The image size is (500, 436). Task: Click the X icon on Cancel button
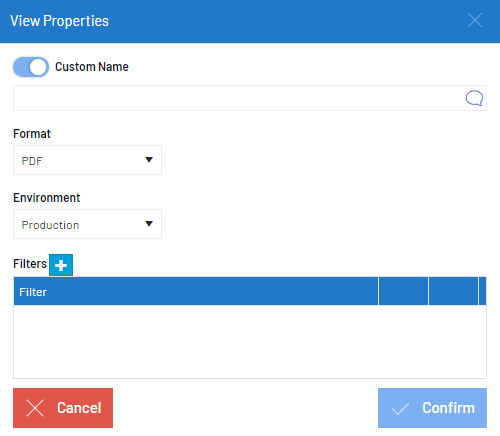(35, 408)
